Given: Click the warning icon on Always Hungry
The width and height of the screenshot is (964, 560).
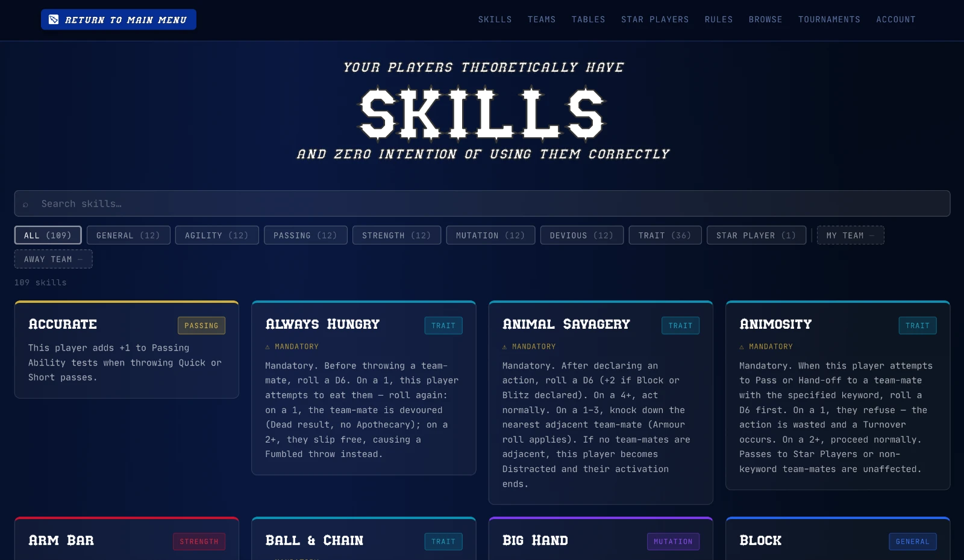Looking at the screenshot, I should [x=268, y=347].
